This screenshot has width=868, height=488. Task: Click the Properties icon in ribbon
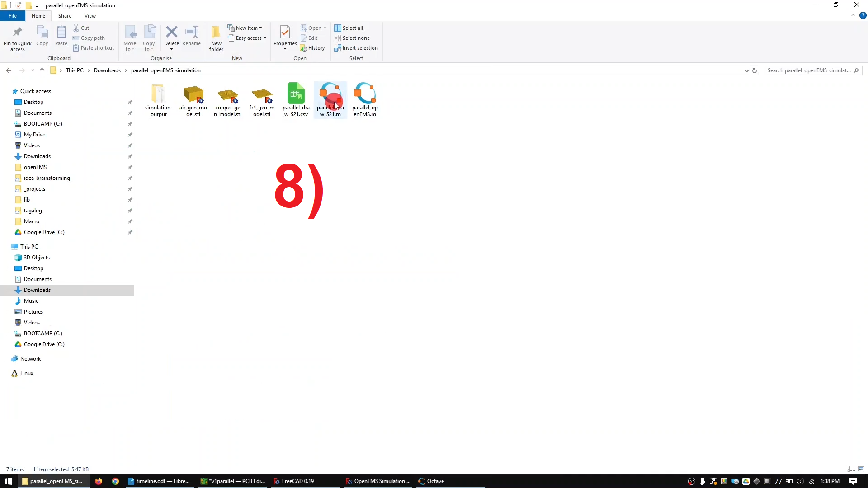pyautogui.click(x=285, y=33)
